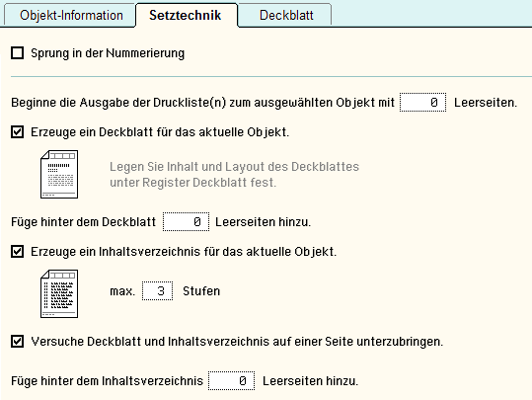Click the max. Stufen number field

pos(158,290)
